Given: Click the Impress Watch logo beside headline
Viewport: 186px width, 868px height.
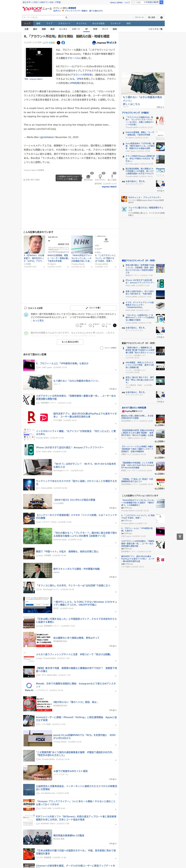Looking at the screenshot, I should [x=104, y=43].
